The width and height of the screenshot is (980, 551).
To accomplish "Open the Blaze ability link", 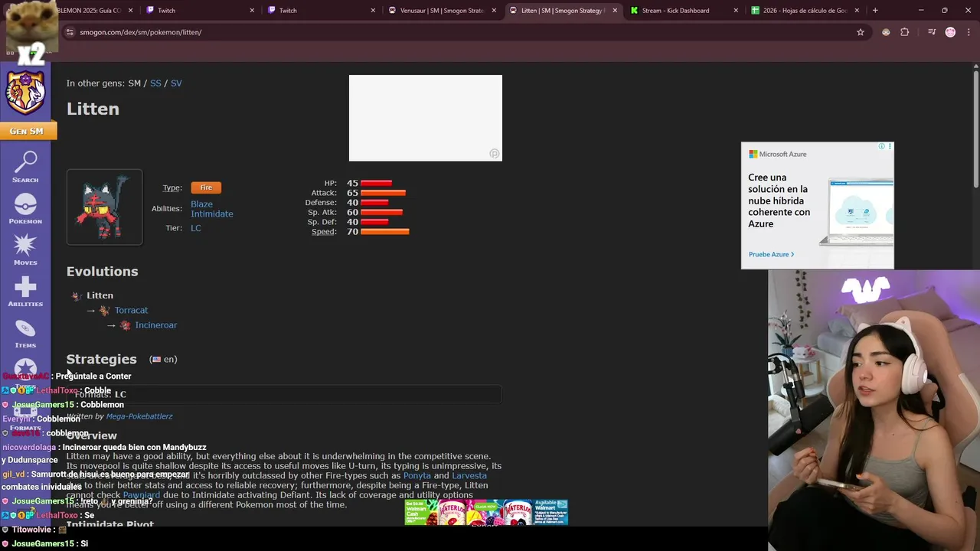I will pyautogui.click(x=201, y=204).
